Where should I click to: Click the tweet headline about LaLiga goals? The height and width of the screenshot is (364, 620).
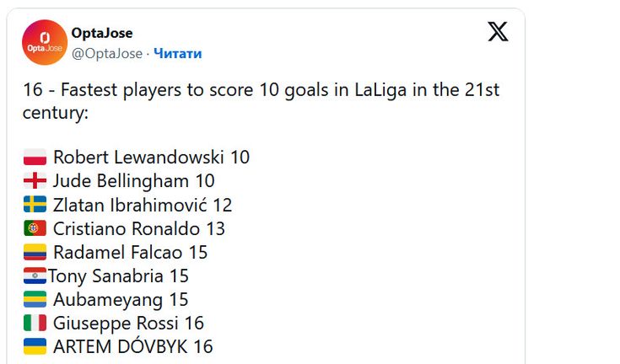coord(261,101)
